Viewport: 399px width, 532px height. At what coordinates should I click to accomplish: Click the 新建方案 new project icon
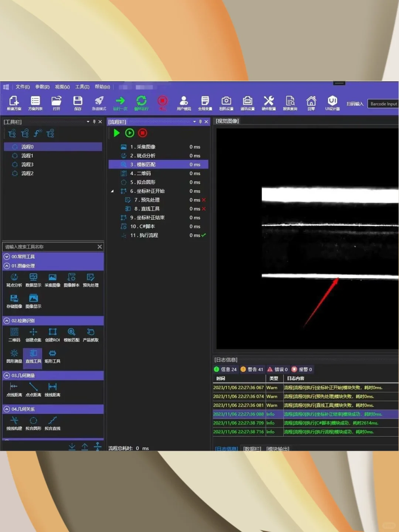pyautogui.click(x=14, y=103)
